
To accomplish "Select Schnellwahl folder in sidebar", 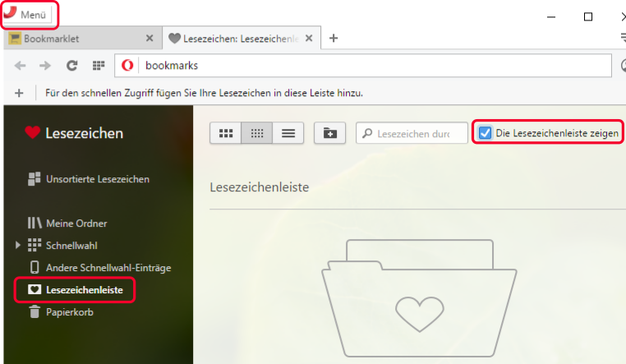I will pyautogui.click(x=62, y=246).
